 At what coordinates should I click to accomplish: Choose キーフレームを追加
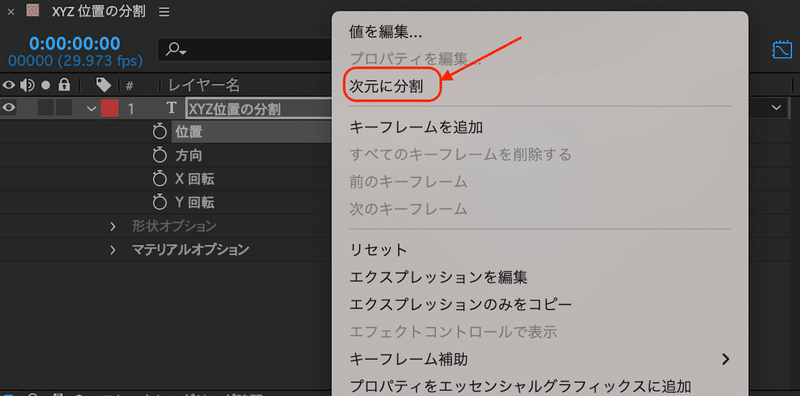pos(416,128)
